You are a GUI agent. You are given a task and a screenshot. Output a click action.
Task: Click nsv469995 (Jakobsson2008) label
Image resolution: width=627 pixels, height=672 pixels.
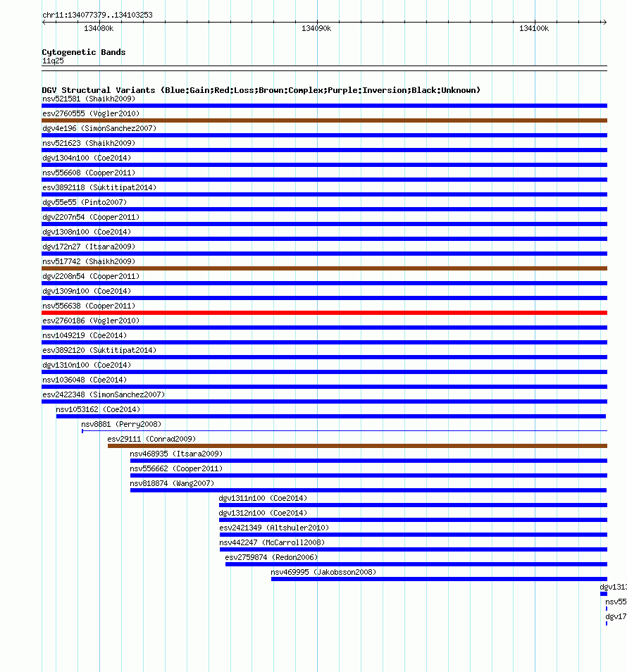[323, 572]
